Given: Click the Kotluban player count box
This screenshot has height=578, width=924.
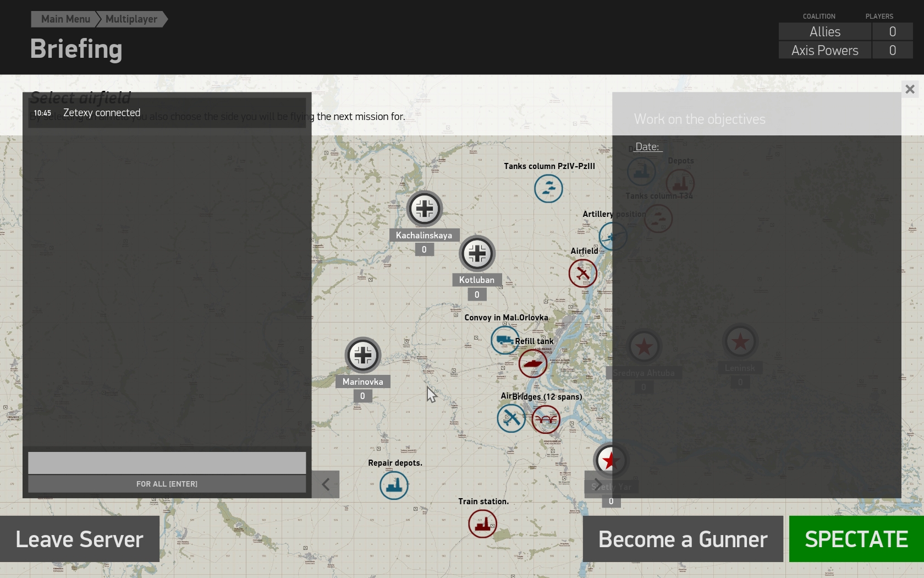Looking at the screenshot, I should click(x=477, y=295).
